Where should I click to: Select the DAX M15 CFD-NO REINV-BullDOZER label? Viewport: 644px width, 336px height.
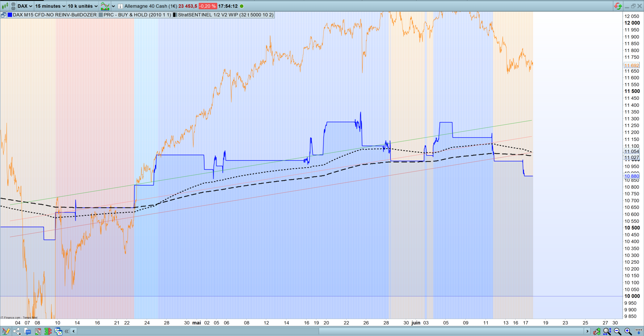(54, 15)
